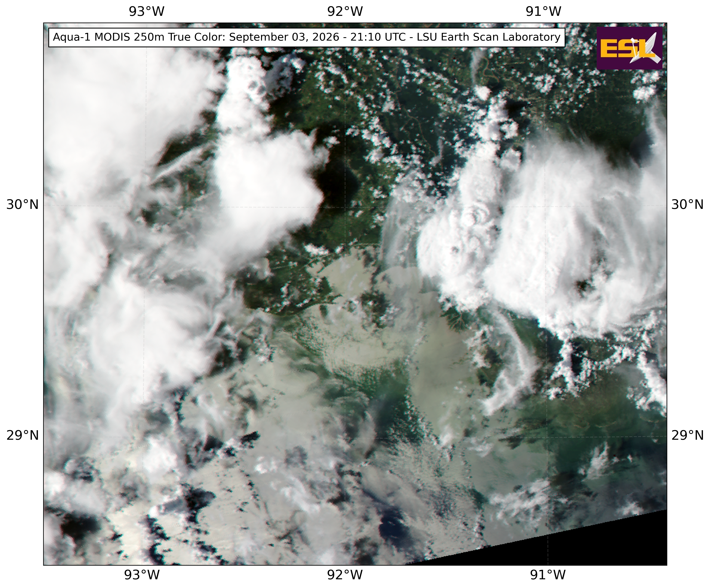This screenshot has width=710, height=588.
Task: Select the top 92°W longitude label
Action: 345,11
